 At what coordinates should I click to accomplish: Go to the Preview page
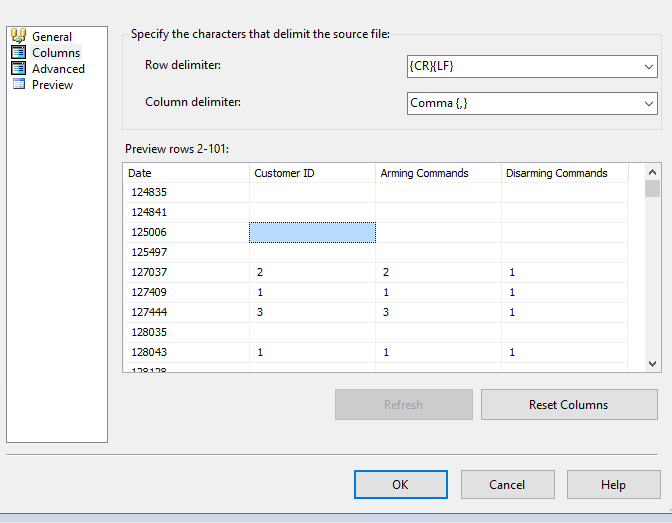pyautogui.click(x=52, y=85)
